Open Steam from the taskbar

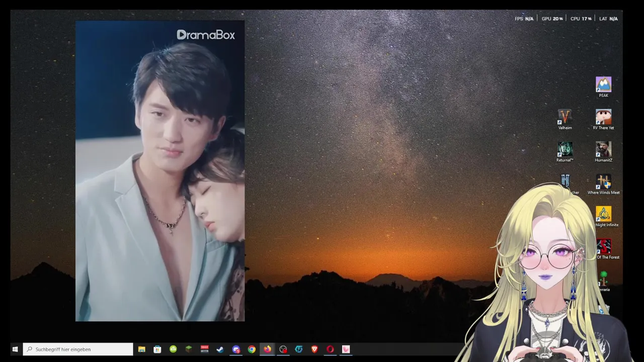[x=220, y=349]
